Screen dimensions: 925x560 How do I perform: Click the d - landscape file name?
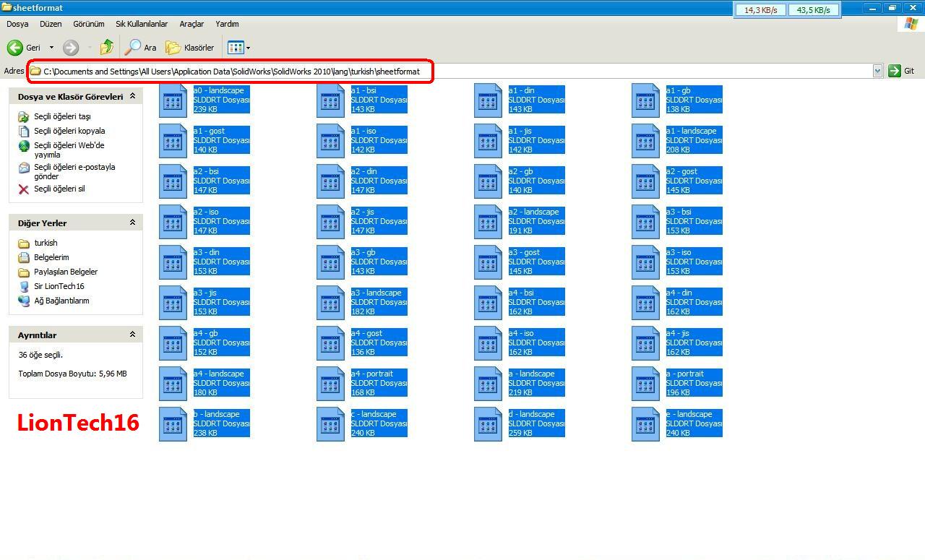point(531,414)
